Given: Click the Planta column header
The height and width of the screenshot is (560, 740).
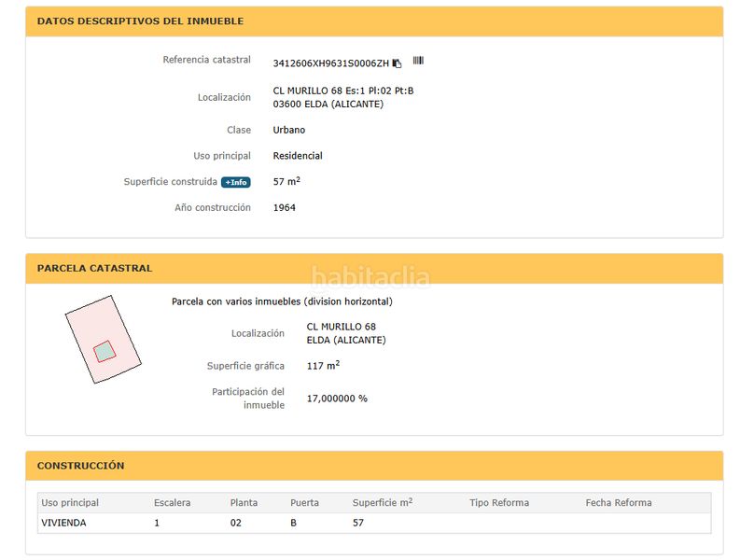Looking at the screenshot, I should (x=244, y=503).
